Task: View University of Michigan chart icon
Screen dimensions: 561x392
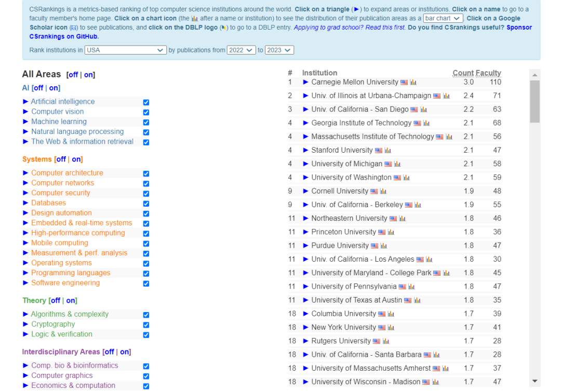Action: [x=397, y=164]
